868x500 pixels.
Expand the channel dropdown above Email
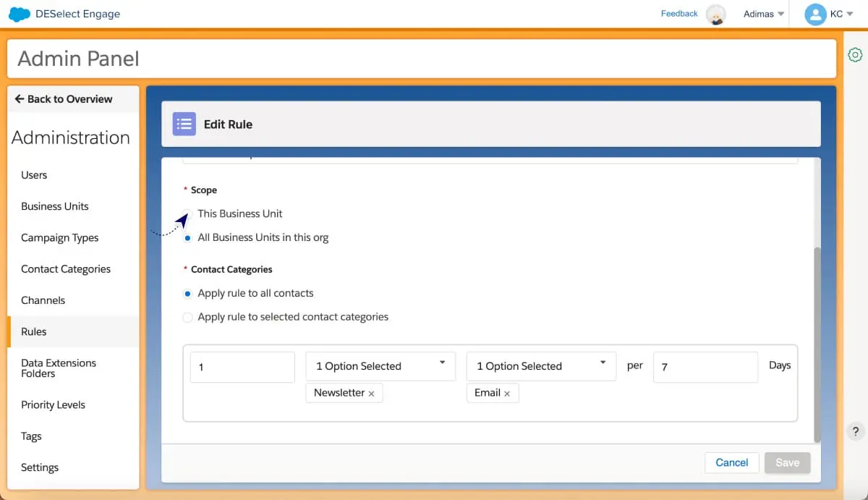[x=541, y=366]
